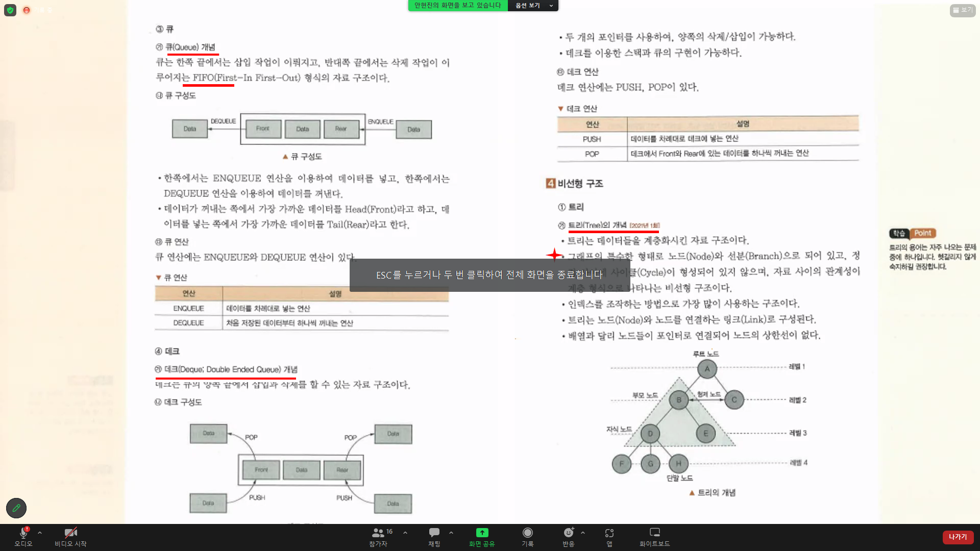Click the green 화면 공유 share screen icon

click(x=482, y=533)
